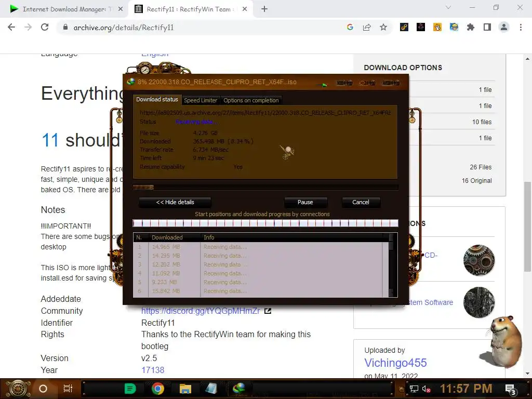This screenshot has height=399, width=532.
Task: Click the gears collection thumbnail
Action: (479, 260)
